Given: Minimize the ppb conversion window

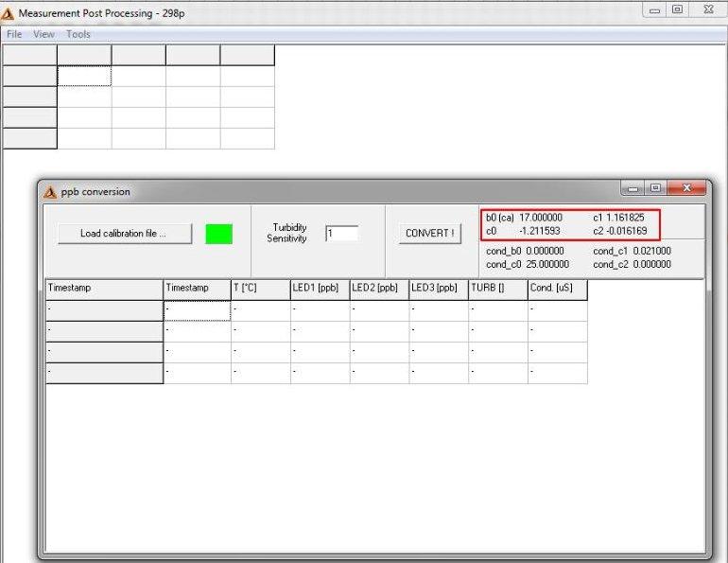Looking at the screenshot, I should pyautogui.click(x=635, y=188).
